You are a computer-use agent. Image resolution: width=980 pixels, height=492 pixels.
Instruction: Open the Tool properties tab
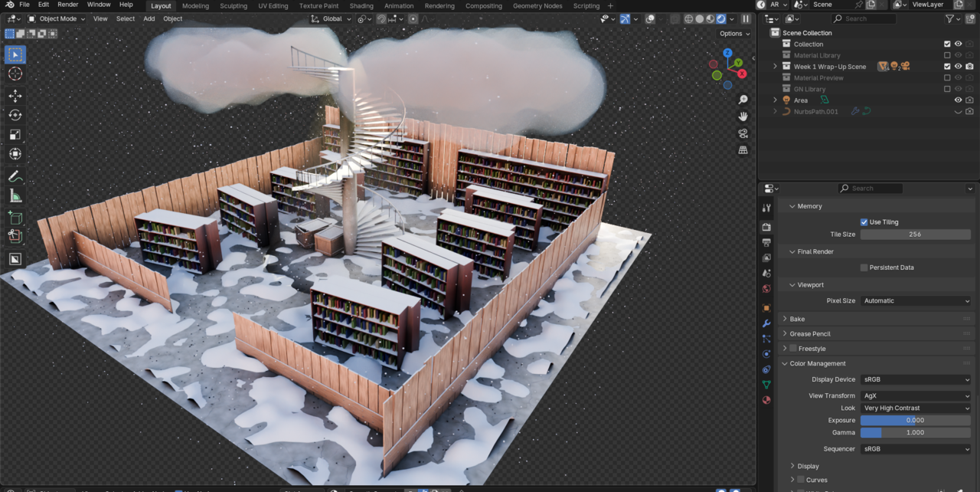click(766, 208)
